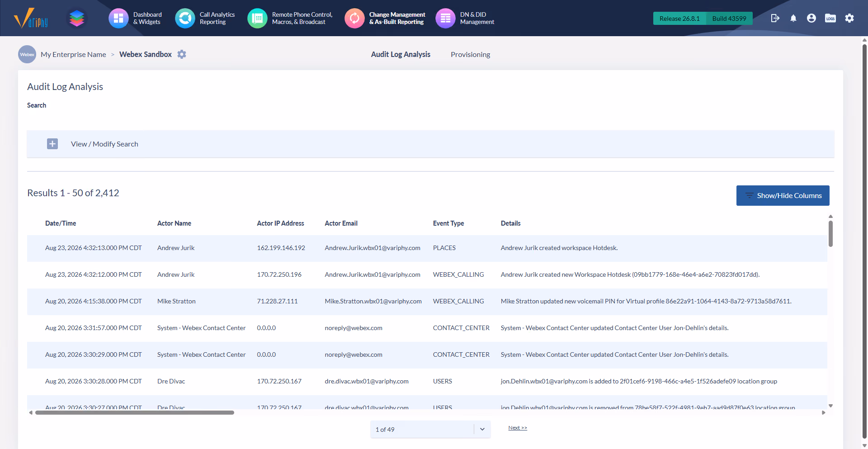This screenshot has width=868, height=449.
Task: Click Build 43599 badge
Action: pos(729,19)
